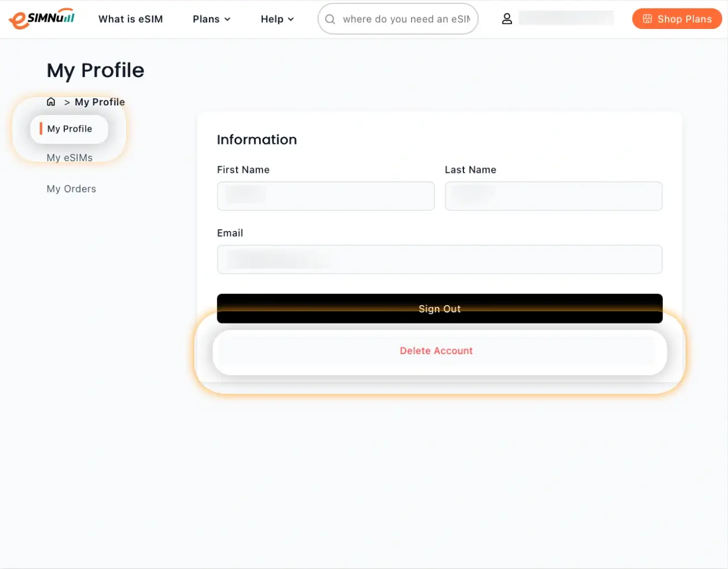Screen dimensions: 728x569
Task: Click the magnifier icon in search bar
Action: (330, 19)
